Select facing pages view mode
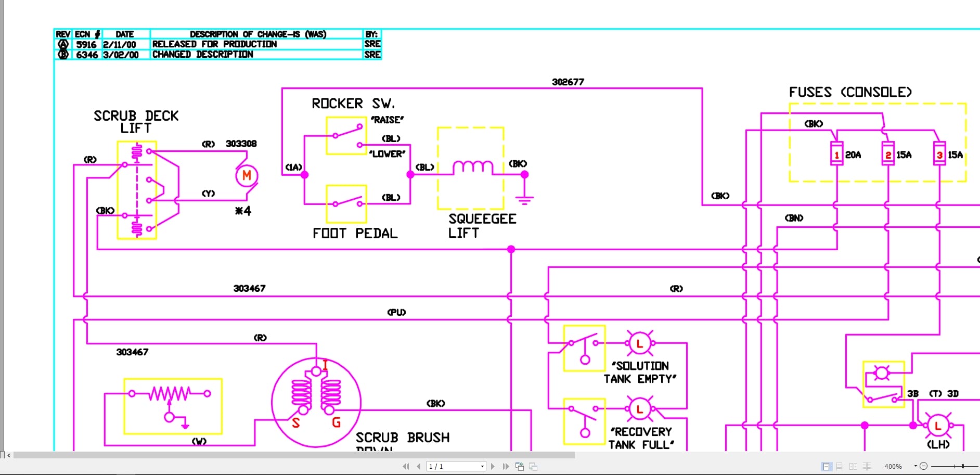980x475 pixels. tap(853, 466)
